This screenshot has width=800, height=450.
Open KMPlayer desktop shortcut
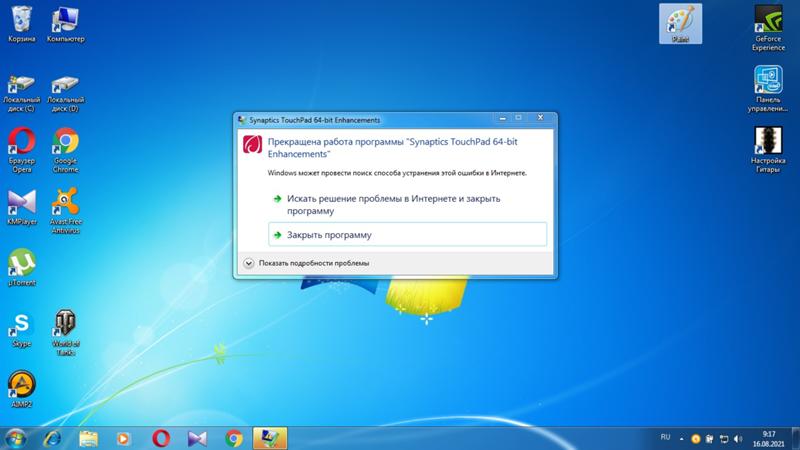coord(22,207)
